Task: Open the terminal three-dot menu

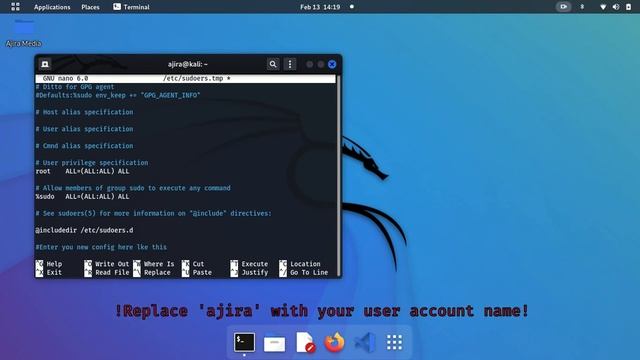Action: tap(290, 64)
